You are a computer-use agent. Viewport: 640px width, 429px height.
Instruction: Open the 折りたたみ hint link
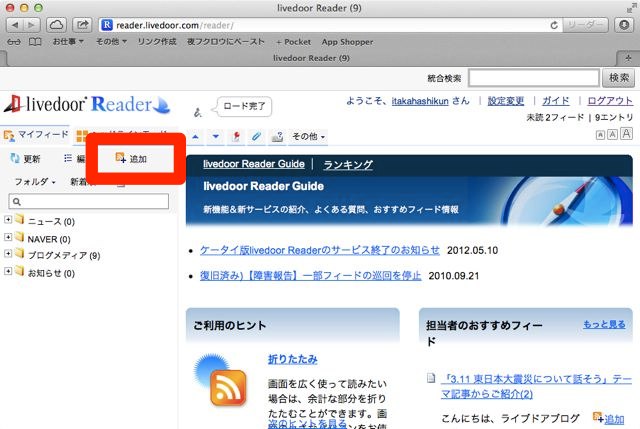point(292,359)
